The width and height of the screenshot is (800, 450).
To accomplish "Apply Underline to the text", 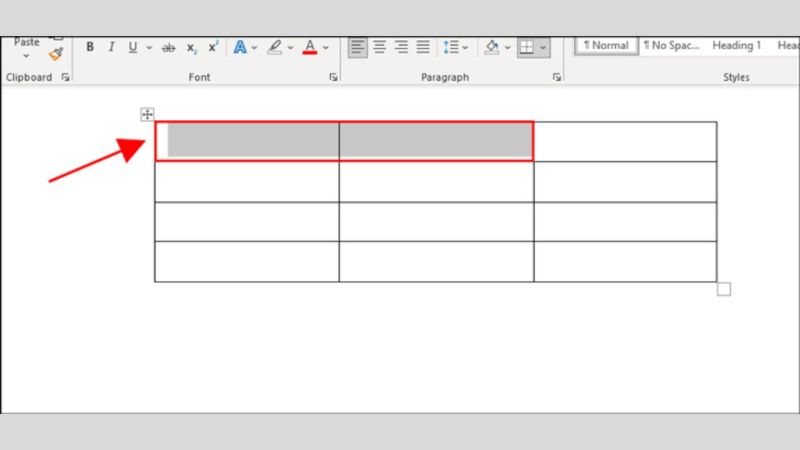I will tap(133, 47).
